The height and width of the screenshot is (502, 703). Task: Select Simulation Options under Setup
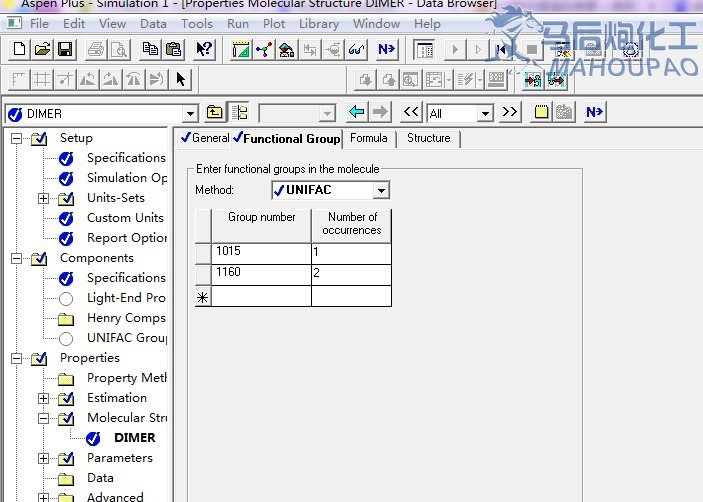click(x=127, y=178)
